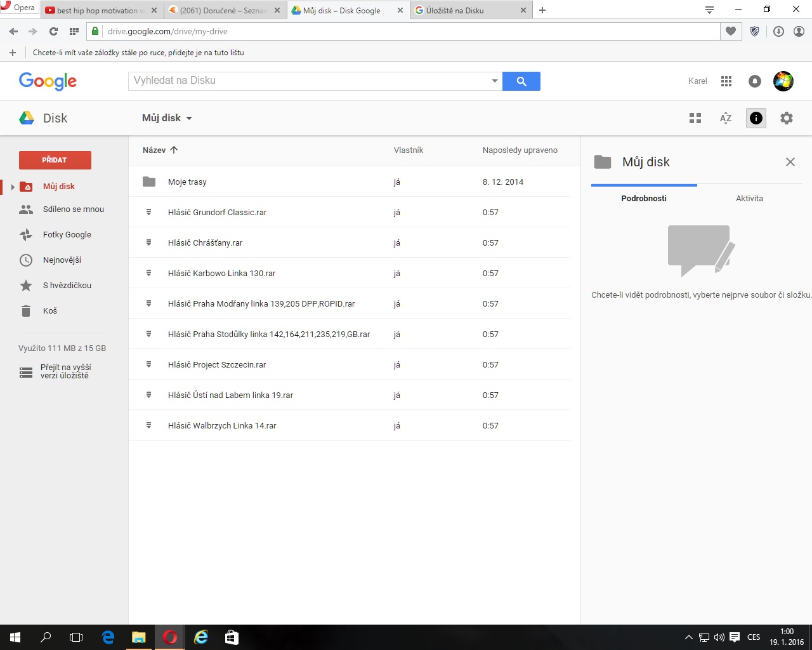Open the AZ sort options
Image resolution: width=812 pixels, height=650 pixels.
pyautogui.click(x=726, y=118)
